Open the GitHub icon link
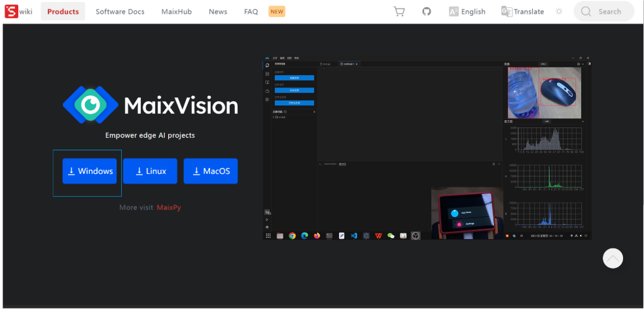The width and height of the screenshot is (644, 313). [x=427, y=12]
